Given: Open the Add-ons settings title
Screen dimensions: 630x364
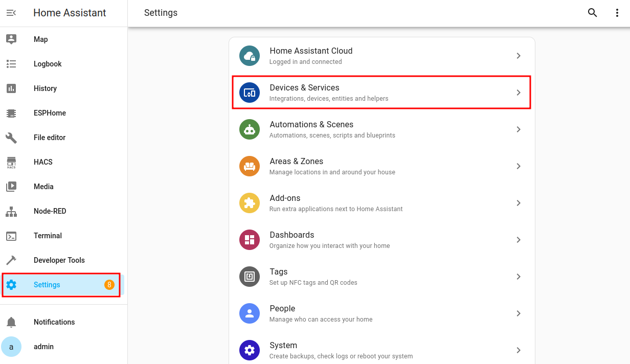Looking at the screenshot, I should [285, 198].
